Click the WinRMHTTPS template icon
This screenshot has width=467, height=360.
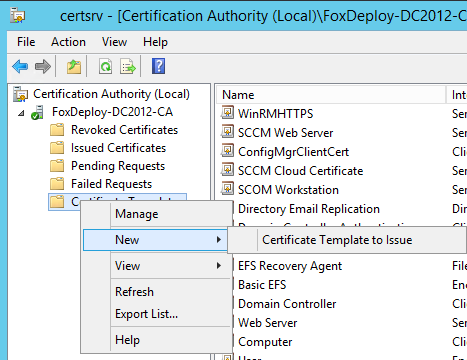227,112
